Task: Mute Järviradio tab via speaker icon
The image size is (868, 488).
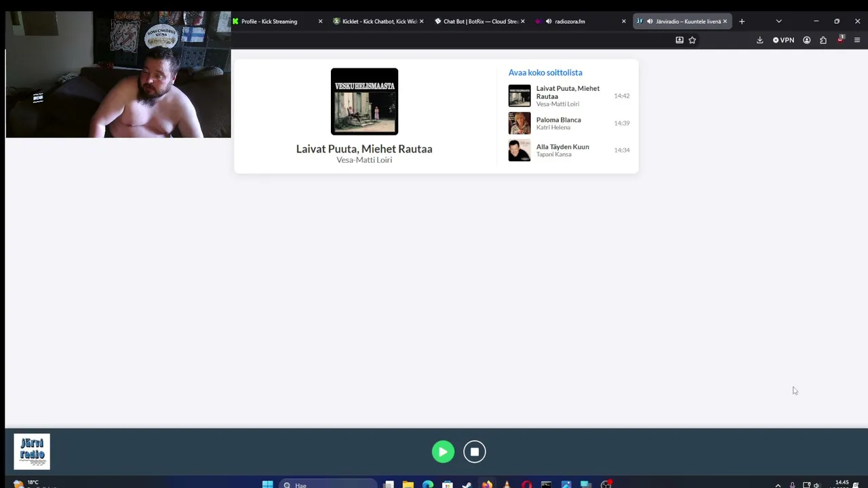Action: [x=650, y=22]
